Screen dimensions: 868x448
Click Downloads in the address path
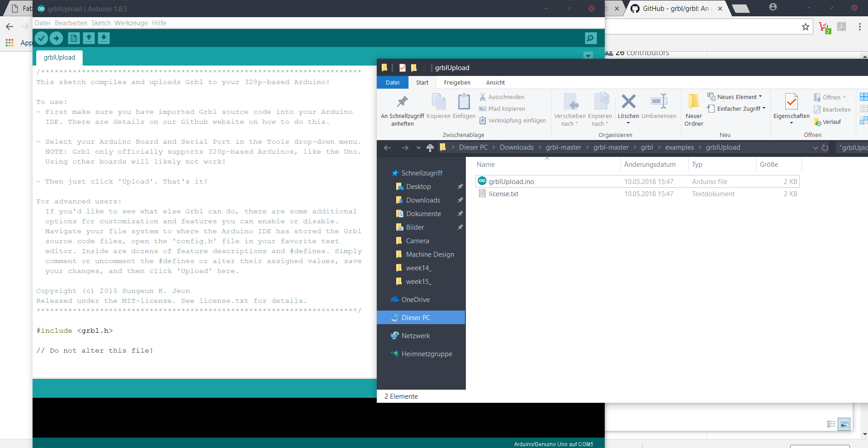coord(517,147)
